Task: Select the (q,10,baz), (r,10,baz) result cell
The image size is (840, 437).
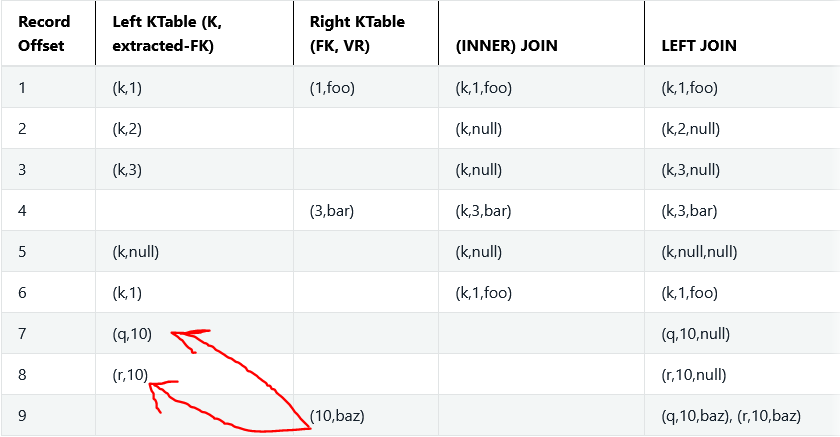Action: pos(731,416)
